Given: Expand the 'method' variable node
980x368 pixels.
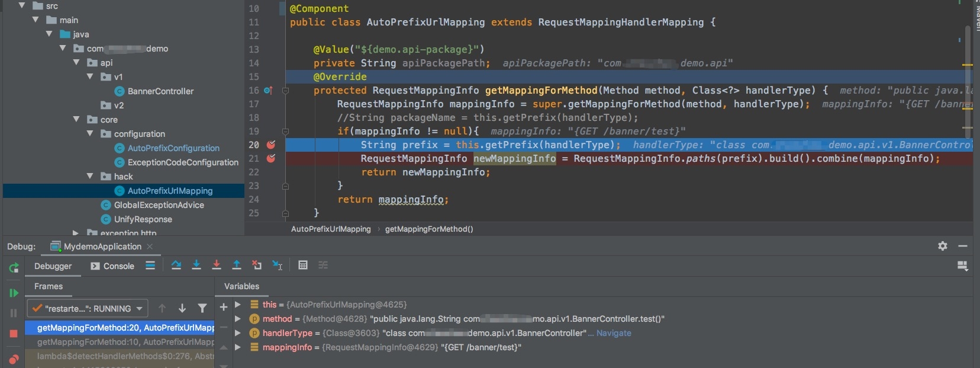Looking at the screenshot, I should (238, 319).
